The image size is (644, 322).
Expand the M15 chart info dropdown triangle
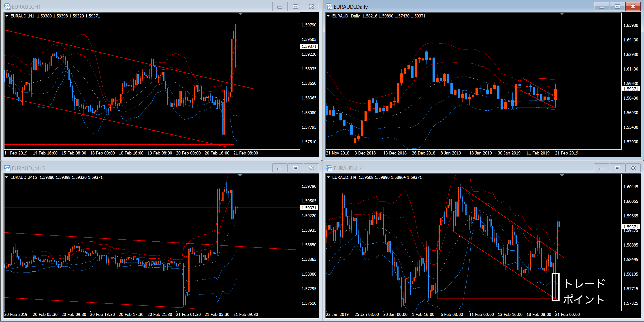pyautogui.click(x=7, y=177)
